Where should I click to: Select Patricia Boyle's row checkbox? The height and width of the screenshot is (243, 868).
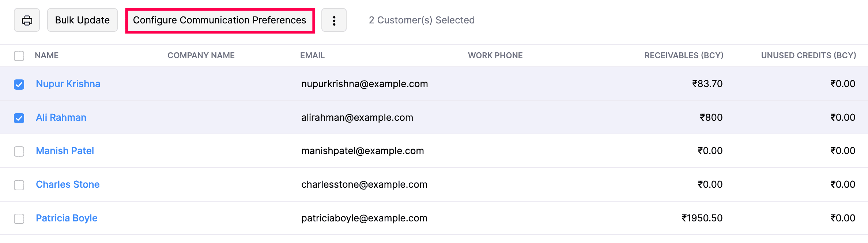[x=19, y=218]
